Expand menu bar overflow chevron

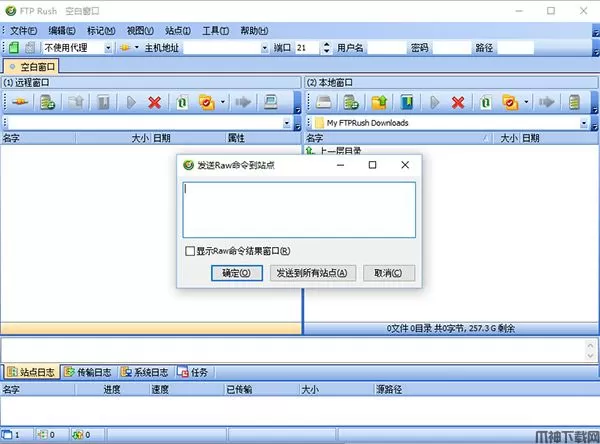click(x=596, y=33)
